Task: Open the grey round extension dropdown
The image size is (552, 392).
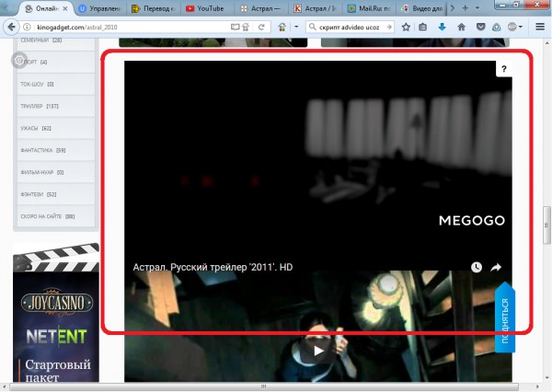Action: 515,27
